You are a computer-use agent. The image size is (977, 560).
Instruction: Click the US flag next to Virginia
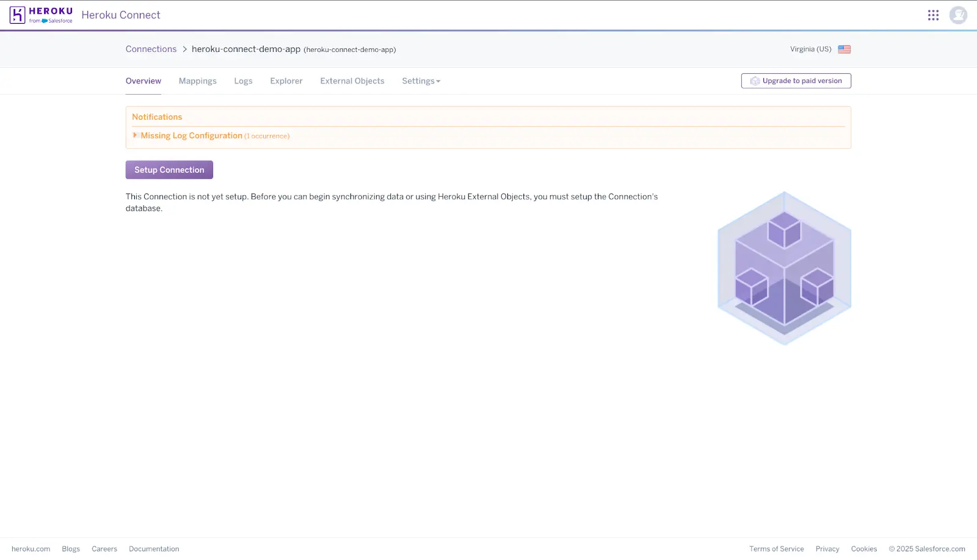[844, 49]
